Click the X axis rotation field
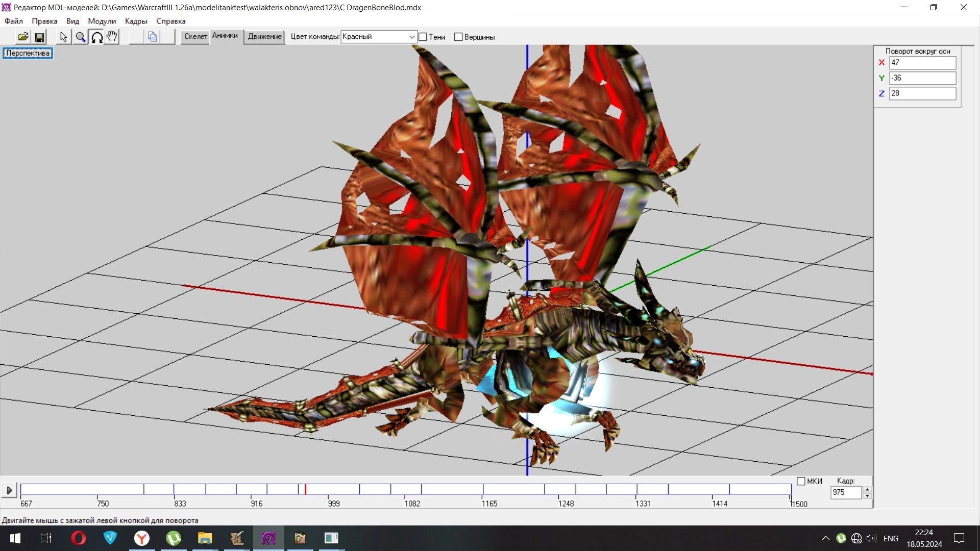The height and width of the screenshot is (551, 980). coord(922,63)
